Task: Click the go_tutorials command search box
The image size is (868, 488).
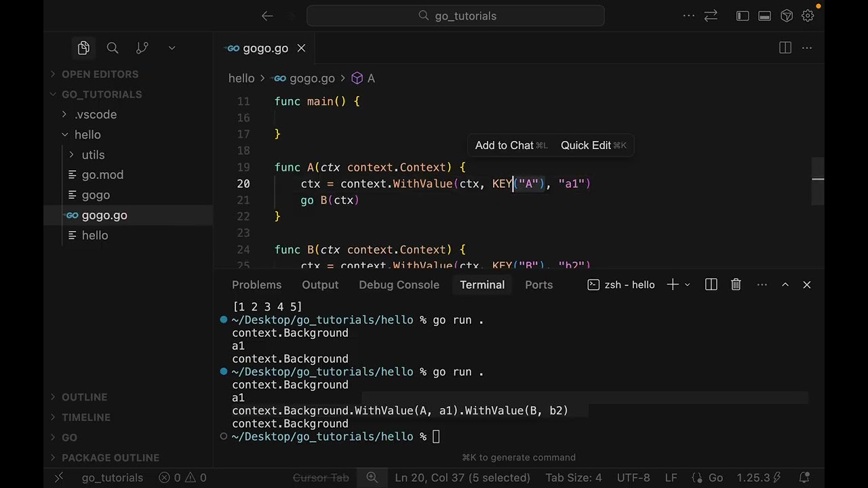Action: 456,16
